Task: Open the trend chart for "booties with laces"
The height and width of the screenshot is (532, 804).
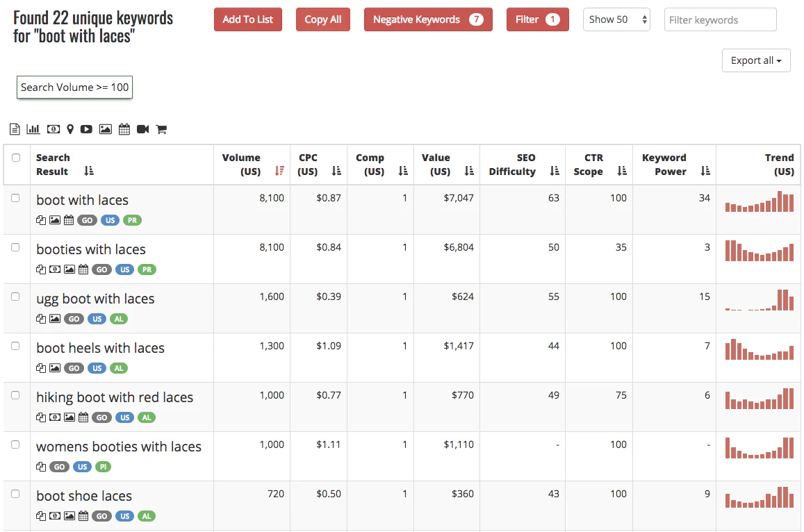Action: (x=759, y=251)
